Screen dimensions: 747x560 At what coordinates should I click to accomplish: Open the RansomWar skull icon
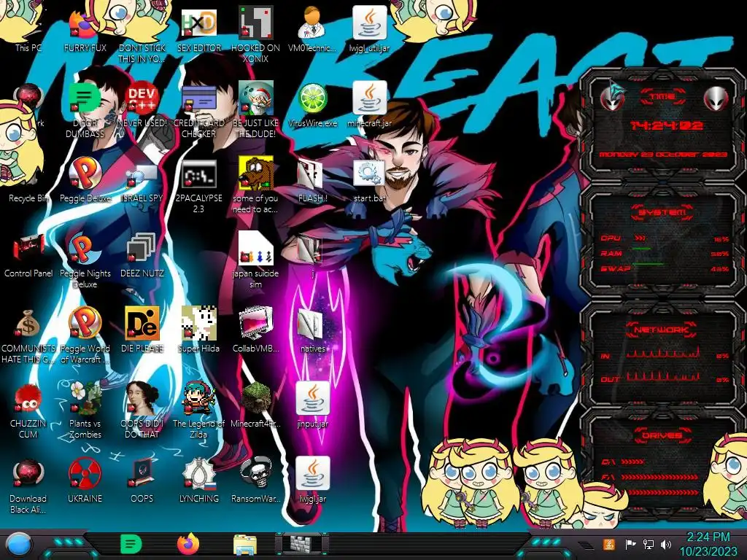[x=256, y=472]
